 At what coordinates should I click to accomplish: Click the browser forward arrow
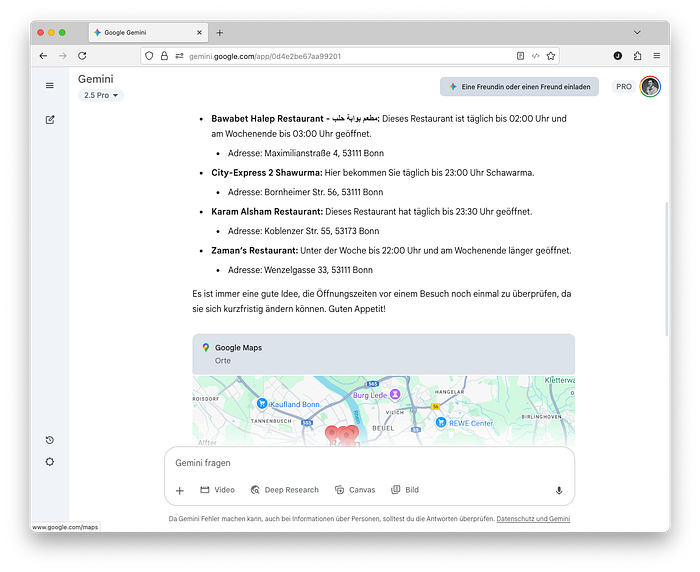pyautogui.click(x=62, y=56)
